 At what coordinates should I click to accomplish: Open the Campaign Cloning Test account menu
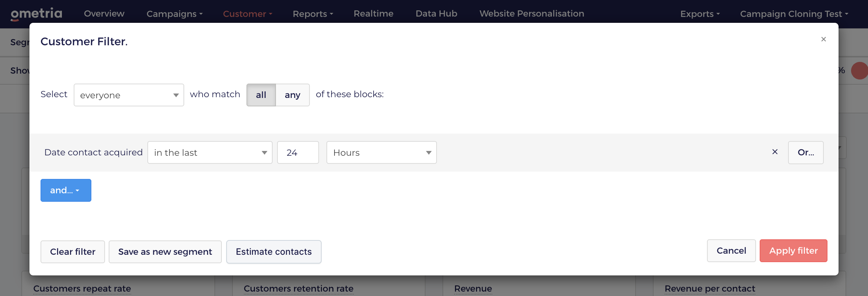[794, 14]
